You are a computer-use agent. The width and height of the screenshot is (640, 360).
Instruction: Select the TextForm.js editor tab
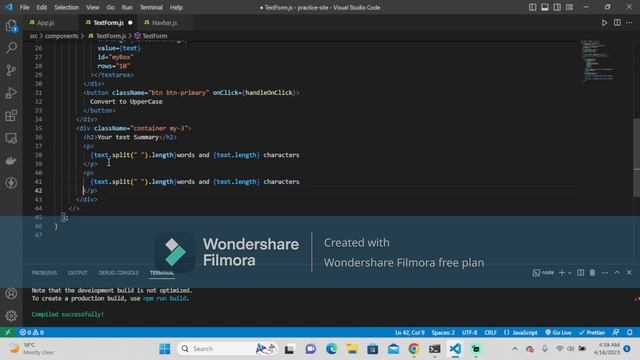click(108, 23)
